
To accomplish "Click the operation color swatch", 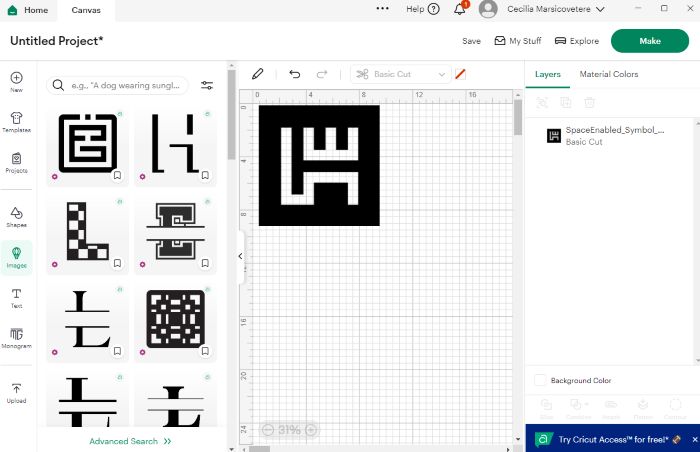I will (460, 74).
